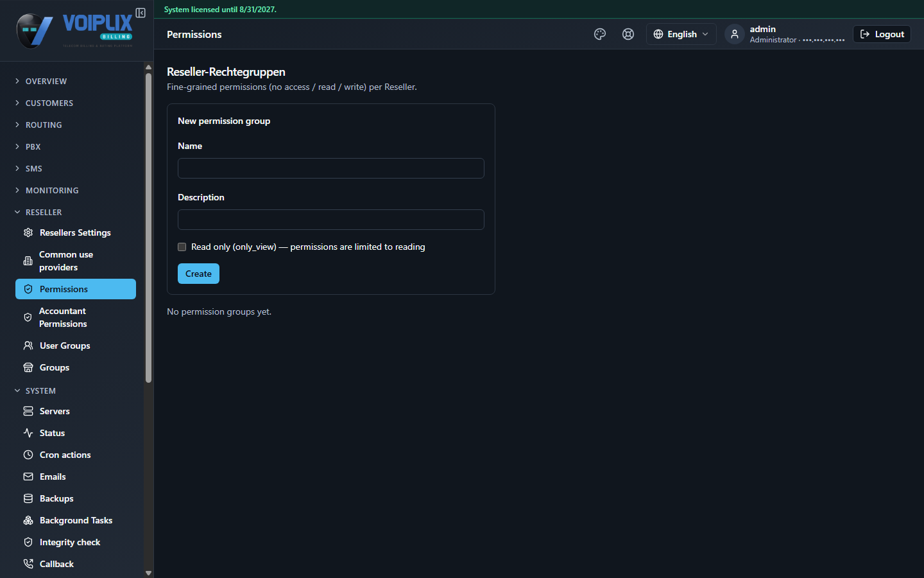Image resolution: width=924 pixels, height=578 pixels.
Task: Click the admin user avatar icon
Action: [735, 34]
